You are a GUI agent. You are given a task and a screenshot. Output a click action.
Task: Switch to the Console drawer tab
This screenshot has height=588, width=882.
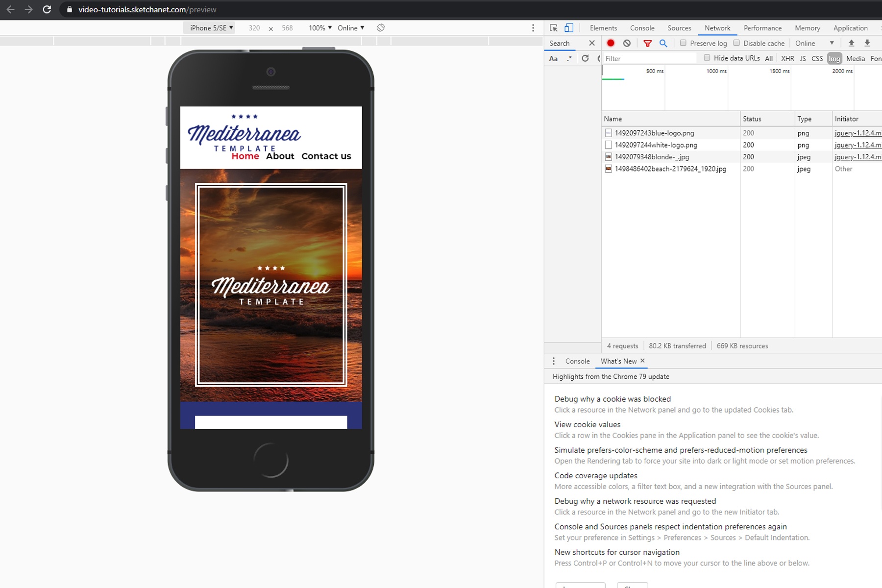tap(577, 361)
